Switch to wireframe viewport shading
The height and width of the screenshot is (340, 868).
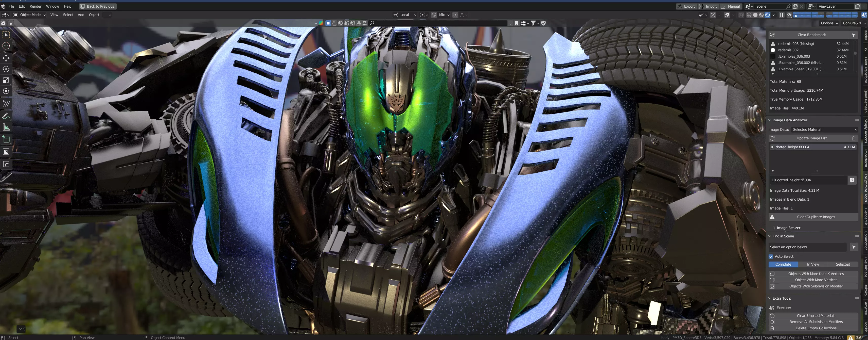[x=749, y=15]
